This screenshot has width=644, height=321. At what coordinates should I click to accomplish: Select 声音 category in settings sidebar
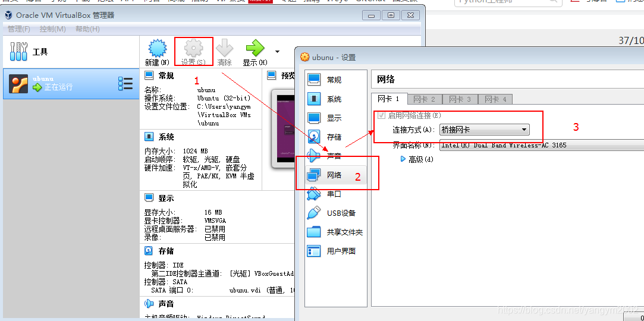click(x=336, y=156)
